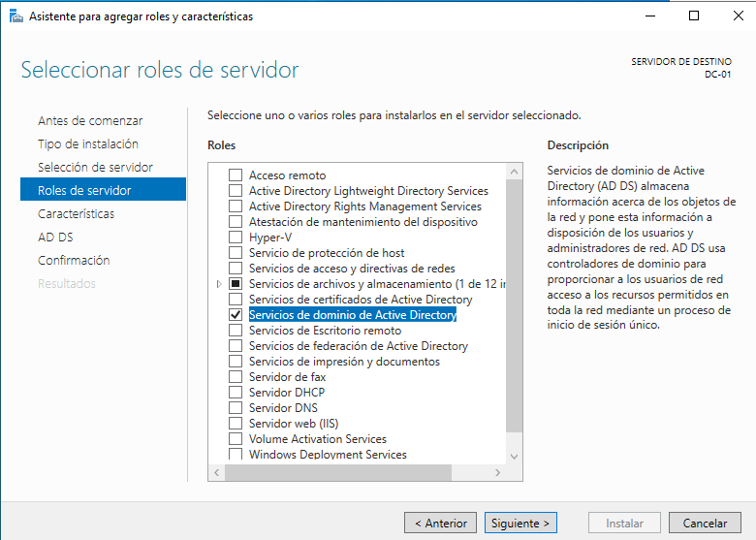Select the Servidor DHCP role label
Viewport: 756px width, 540px height.
point(287,392)
